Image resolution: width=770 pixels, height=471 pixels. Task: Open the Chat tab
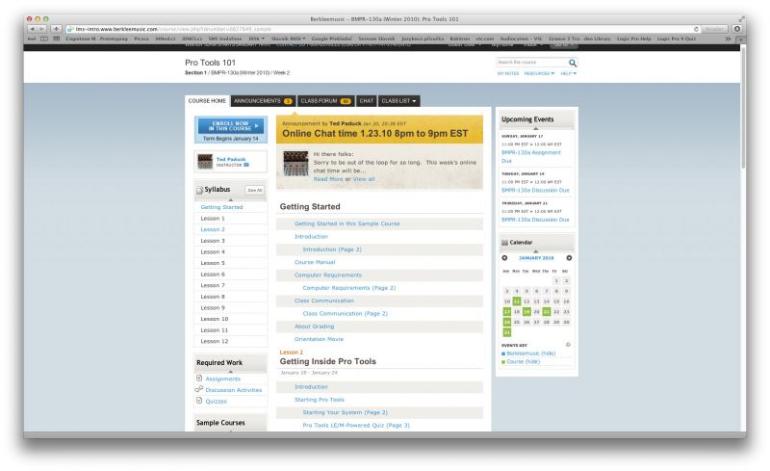[x=366, y=101]
